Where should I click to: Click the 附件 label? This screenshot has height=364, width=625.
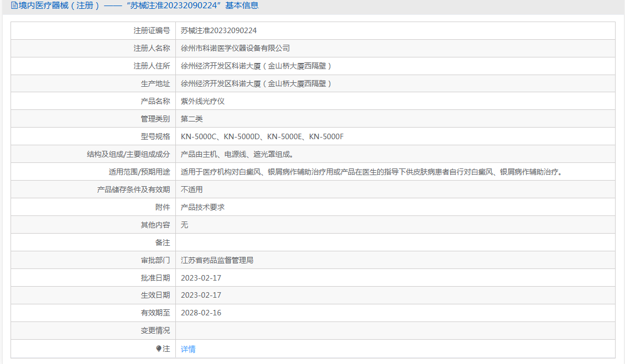(x=163, y=207)
